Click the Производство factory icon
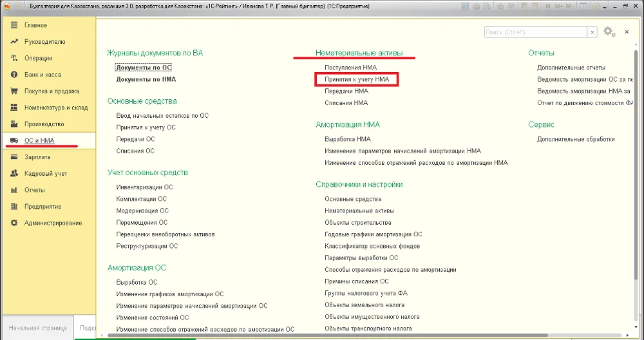The height and width of the screenshot is (340, 644). pos(14,124)
